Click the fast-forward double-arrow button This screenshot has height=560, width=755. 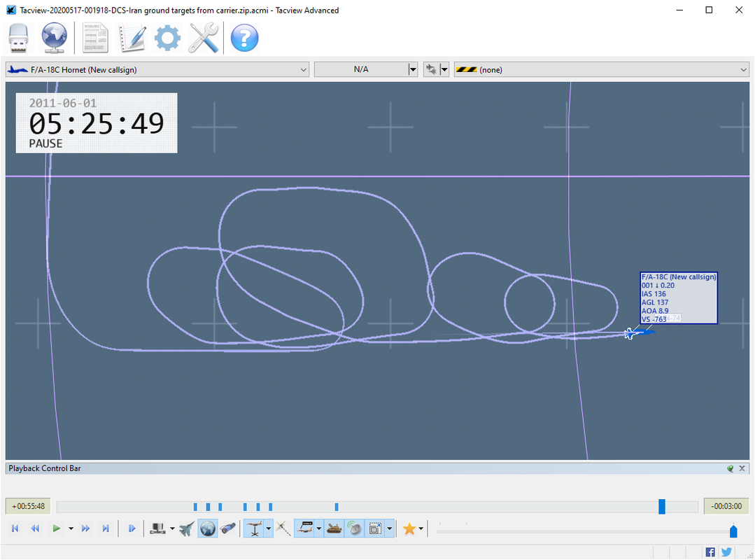click(x=85, y=528)
